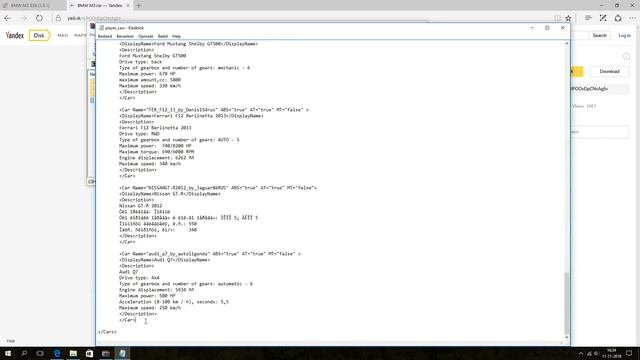Image resolution: width=640 pixels, height=360 pixels.
Task: Maximize the Kladblok window
Action: coord(547,28)
